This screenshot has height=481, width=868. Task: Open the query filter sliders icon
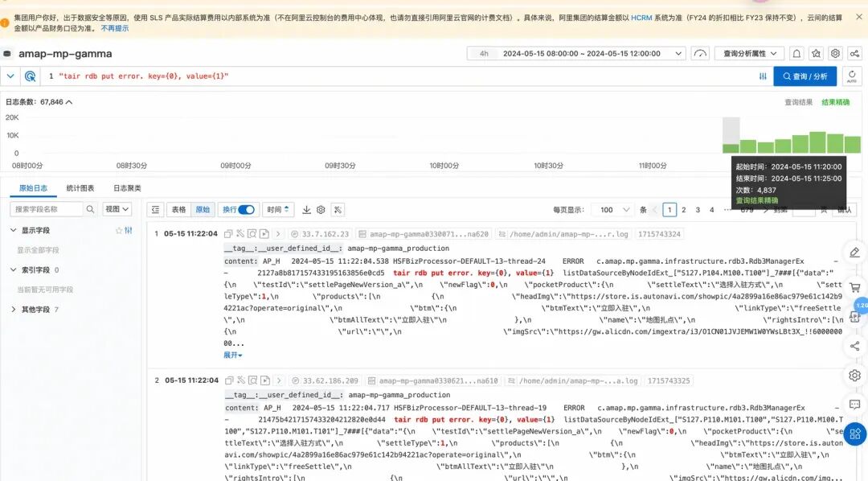[x=763, y=76]
